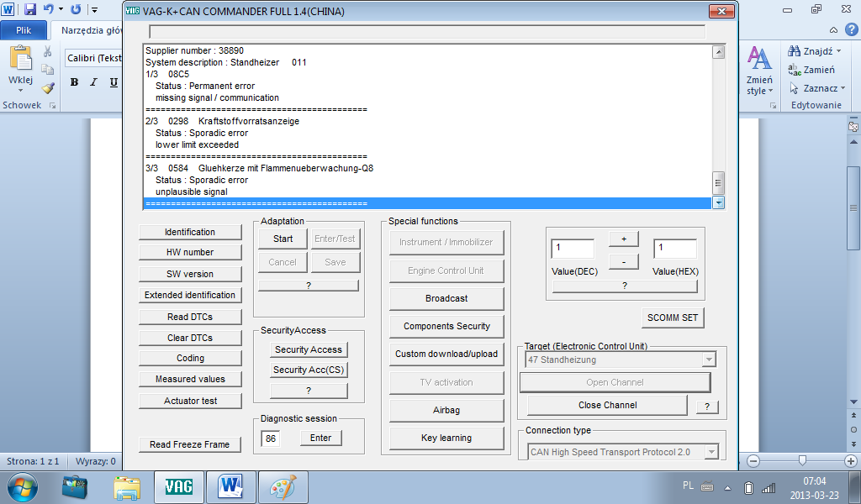Click the help ? button beside Close Channel

[x=707, y=407]
